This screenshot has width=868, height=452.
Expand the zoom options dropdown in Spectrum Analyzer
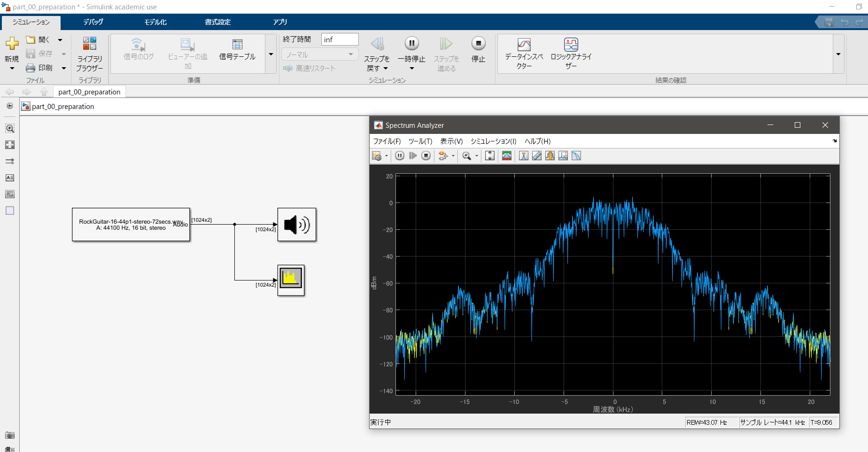click(x=476, y=156)
